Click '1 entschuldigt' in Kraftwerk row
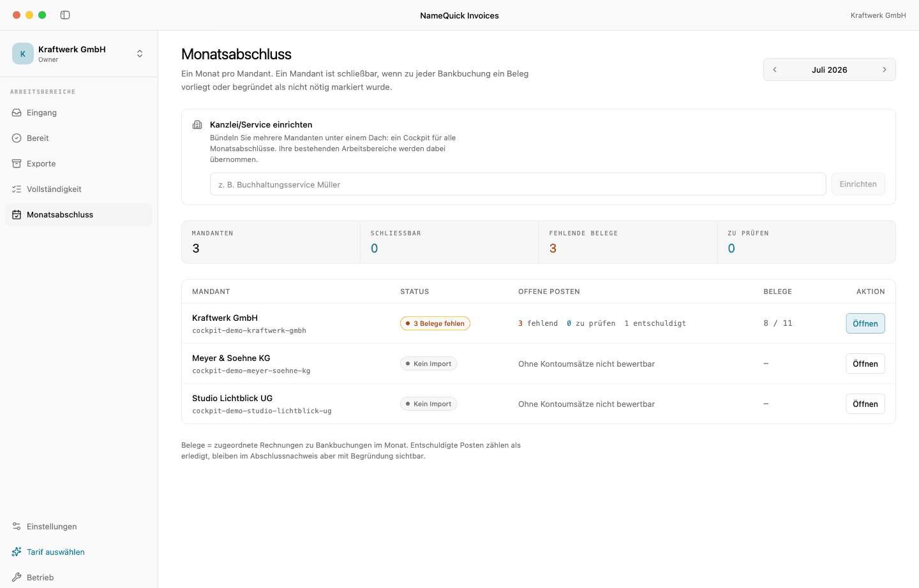Image resolution: width=919 pixels, height=588 pixels. pyautogui.click(x=655, y=323)
